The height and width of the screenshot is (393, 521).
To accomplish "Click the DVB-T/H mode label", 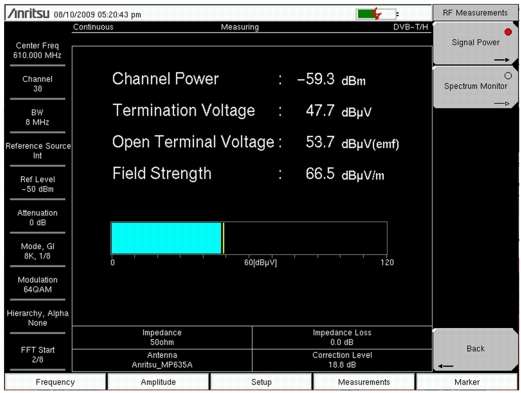I will click(x=410, y=27).
